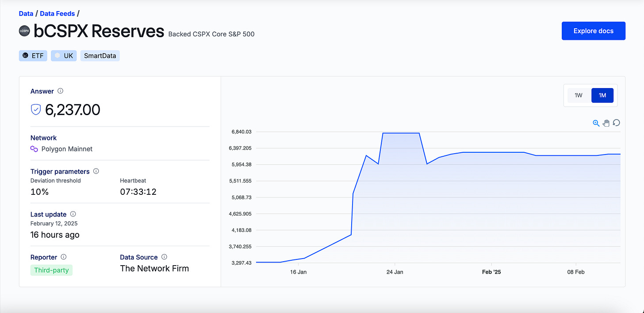Click the SmartData tag
The height and width of the screenshot is (313, 644).
(x=100, y=55)
